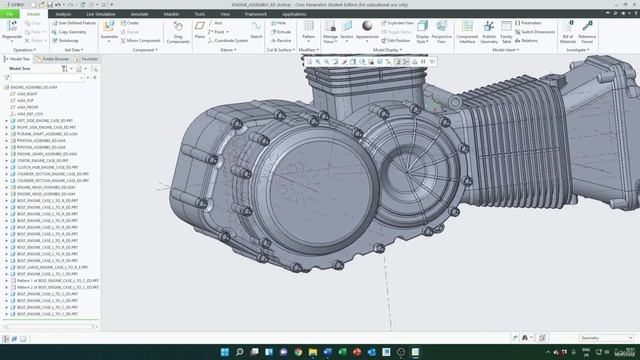The image size is (640, 360).
Task: Switch to the Annotate ribbon tab
Action: pyautogui.click(x=139, y=14)
